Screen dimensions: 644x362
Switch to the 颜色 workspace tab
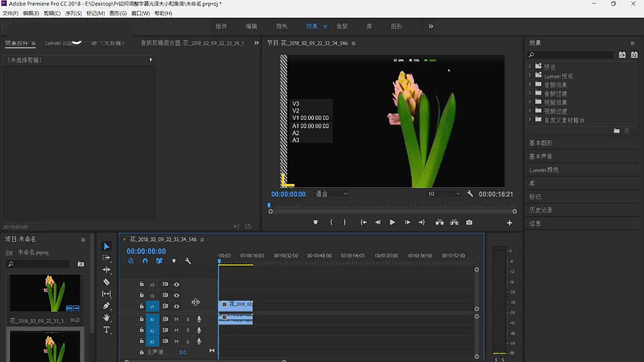pos(281,26)
